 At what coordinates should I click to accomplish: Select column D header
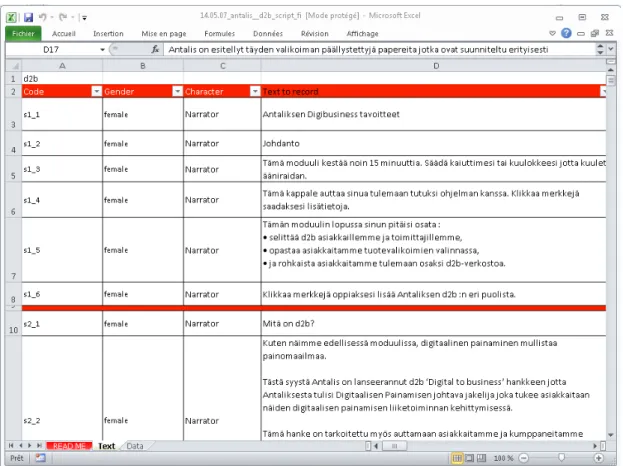click(x=435, y=66)
